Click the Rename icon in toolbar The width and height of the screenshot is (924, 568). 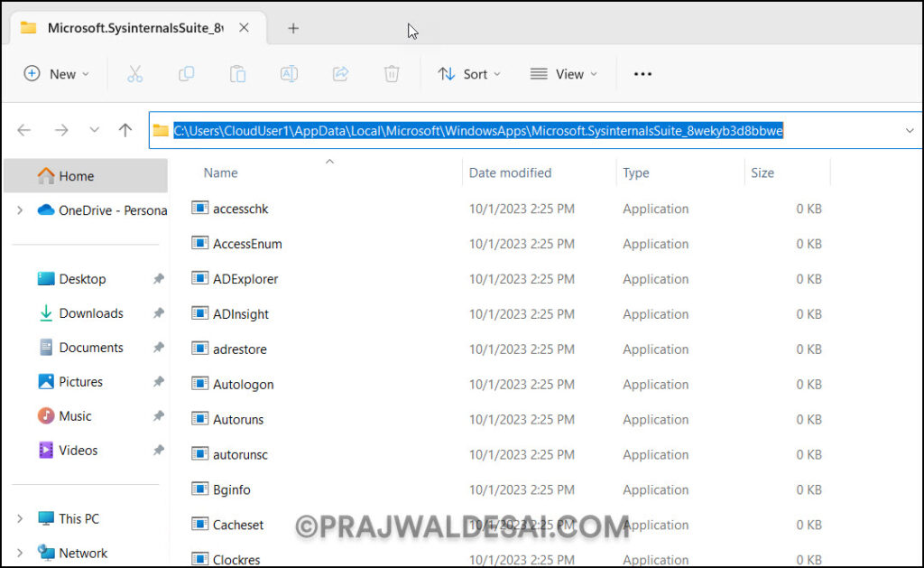289,74
